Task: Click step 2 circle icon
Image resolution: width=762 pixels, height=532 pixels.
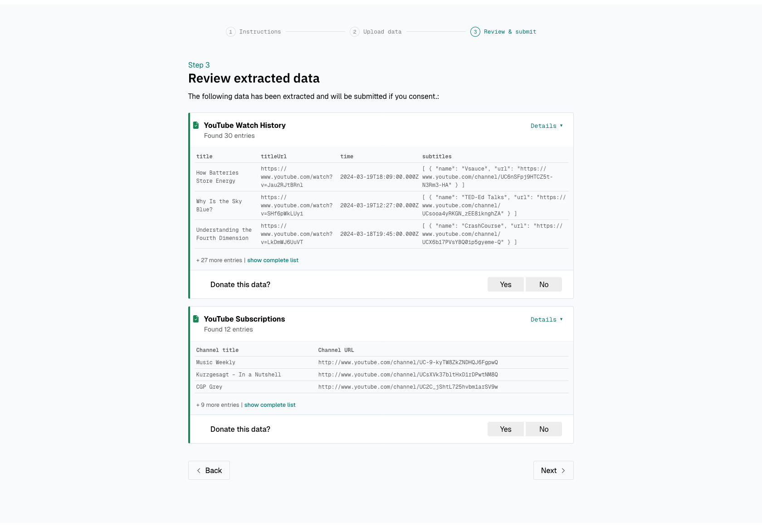Action: coord(355,32)
